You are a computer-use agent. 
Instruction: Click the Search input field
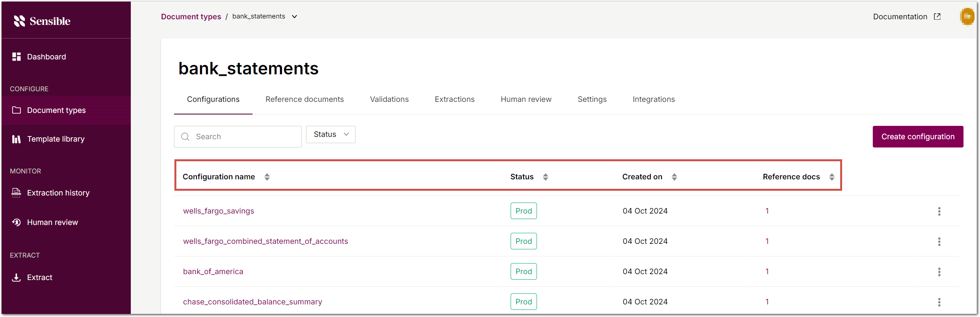pos(238,136)
